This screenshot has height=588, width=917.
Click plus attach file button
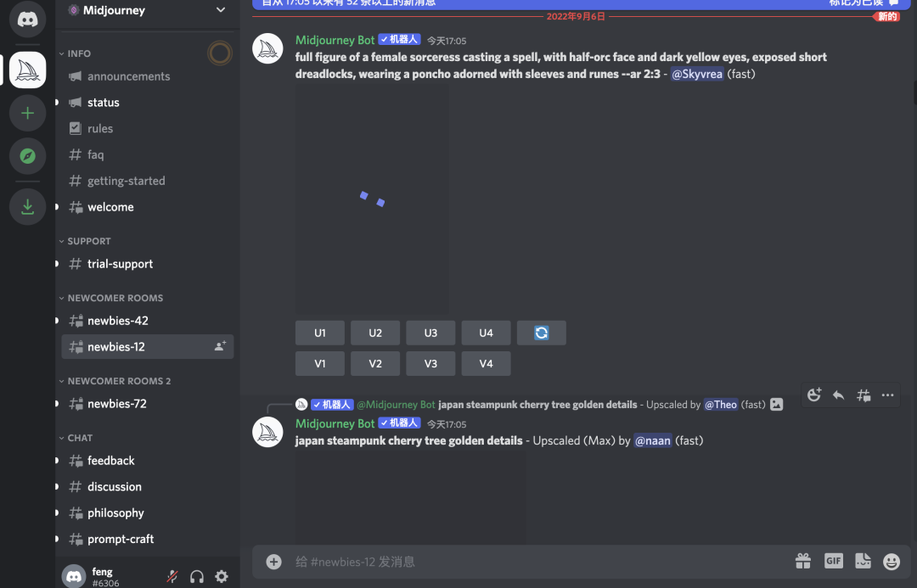pos(273,562)
